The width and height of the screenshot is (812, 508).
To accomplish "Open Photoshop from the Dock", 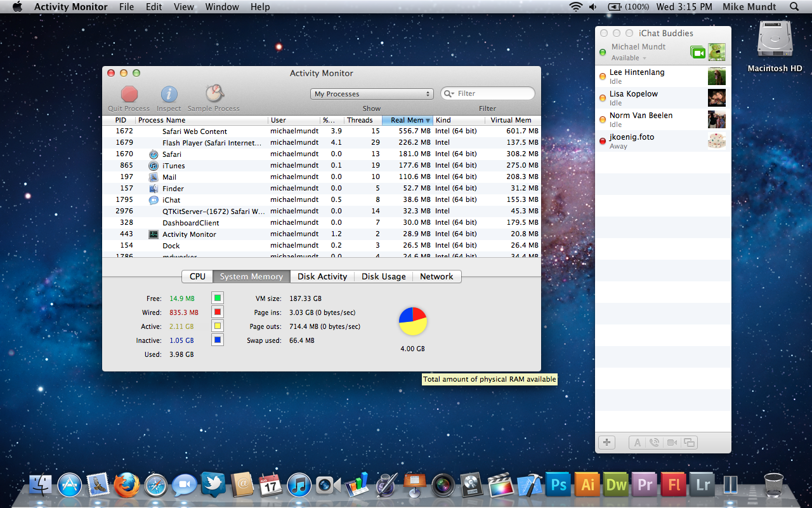I will 559,485.
